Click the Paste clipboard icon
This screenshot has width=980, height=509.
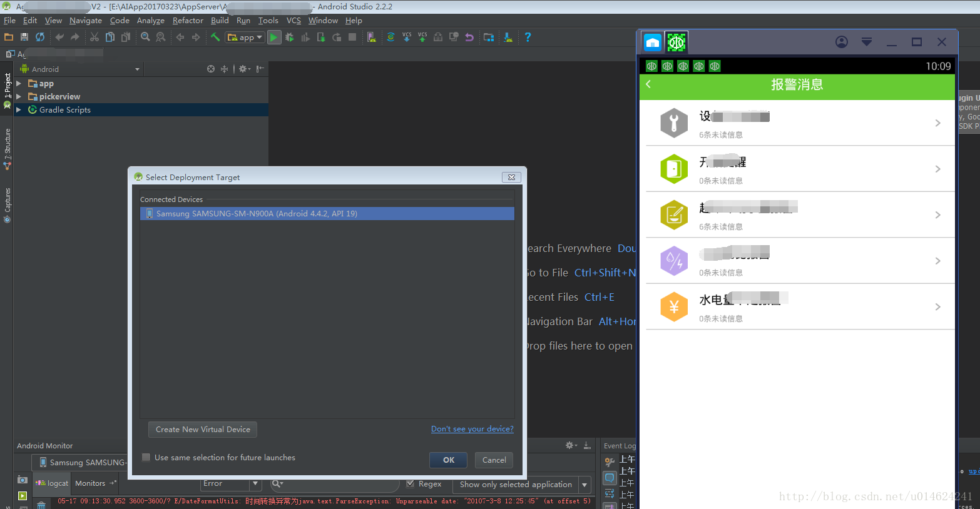pyautogui.click(x=126, y=38)
